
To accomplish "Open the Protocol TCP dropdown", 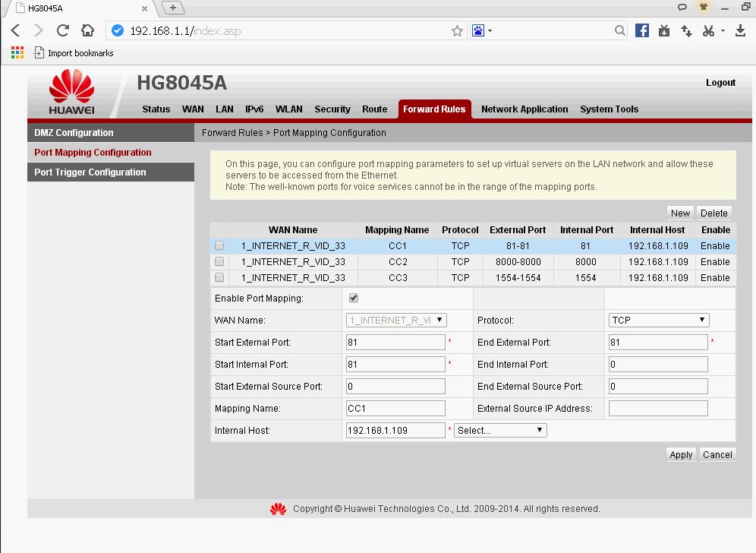I will point(659,320).
